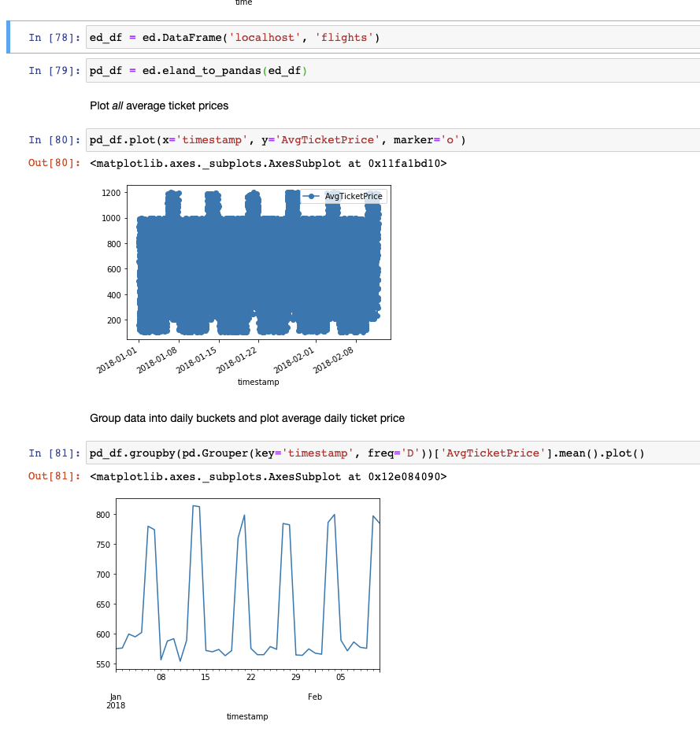This screenshot has height=732, width=700.
Task: Click the 'In [79]:' prompt label
Action: pyautogui.click(x=54, y=71)
